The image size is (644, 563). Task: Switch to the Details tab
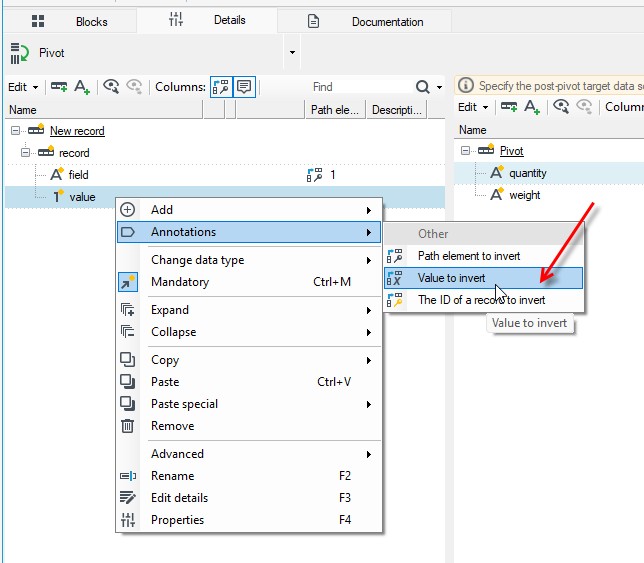207,21
